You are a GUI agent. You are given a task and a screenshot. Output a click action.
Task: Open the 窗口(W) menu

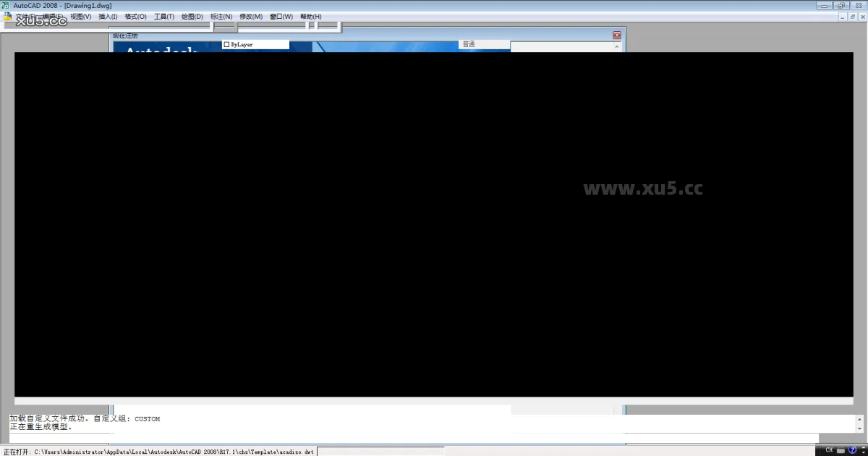[281, 17]
